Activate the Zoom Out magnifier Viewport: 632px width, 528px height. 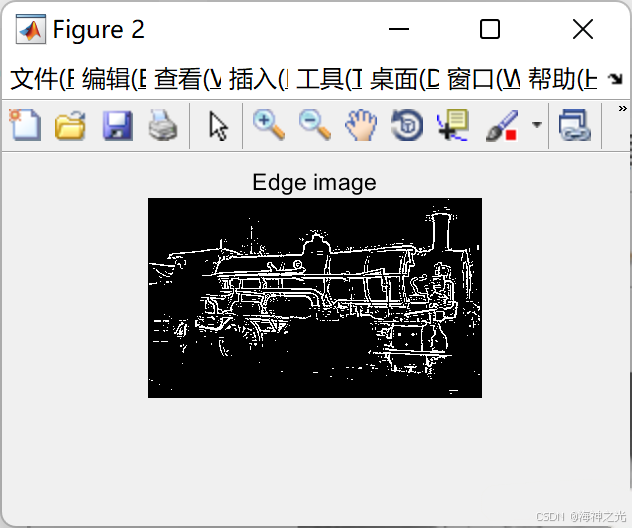[315, 125]
